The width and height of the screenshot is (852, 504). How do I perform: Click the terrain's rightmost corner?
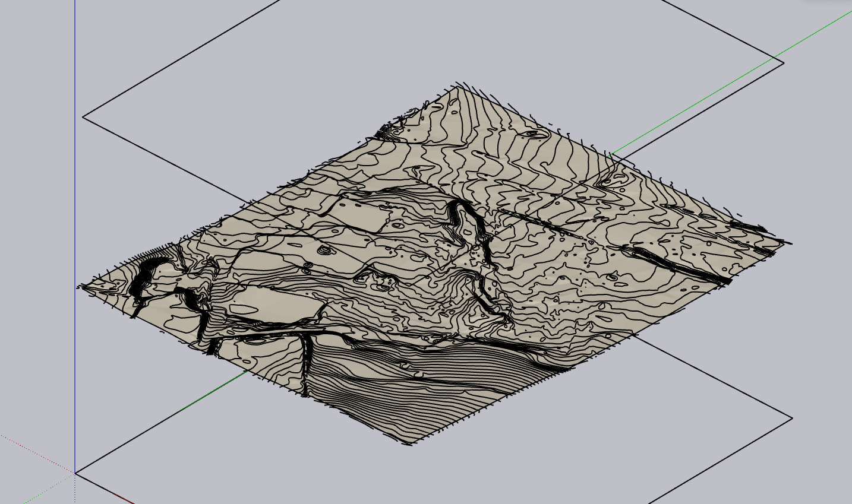[789, 243]
